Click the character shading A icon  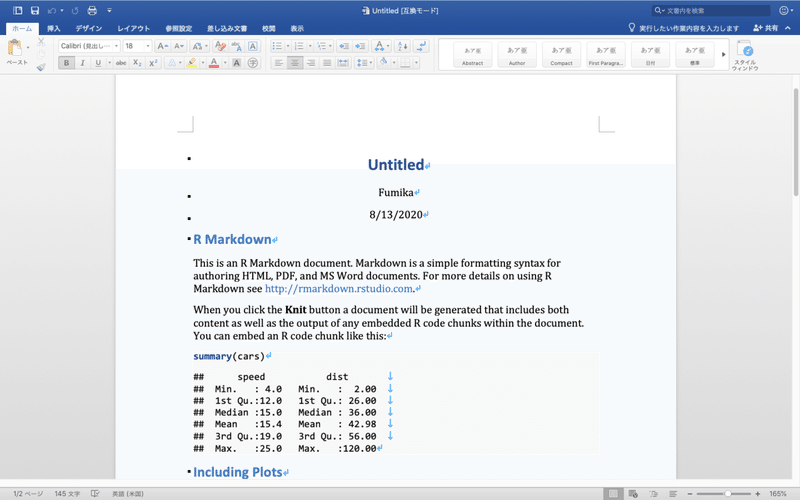click(x=236, y=63)
